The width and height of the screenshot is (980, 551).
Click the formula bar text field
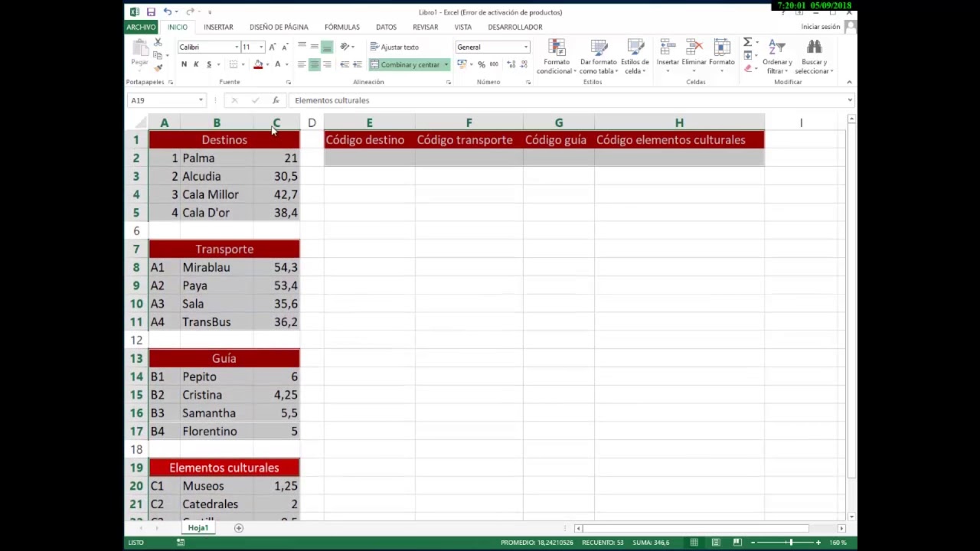pos(568,100)
